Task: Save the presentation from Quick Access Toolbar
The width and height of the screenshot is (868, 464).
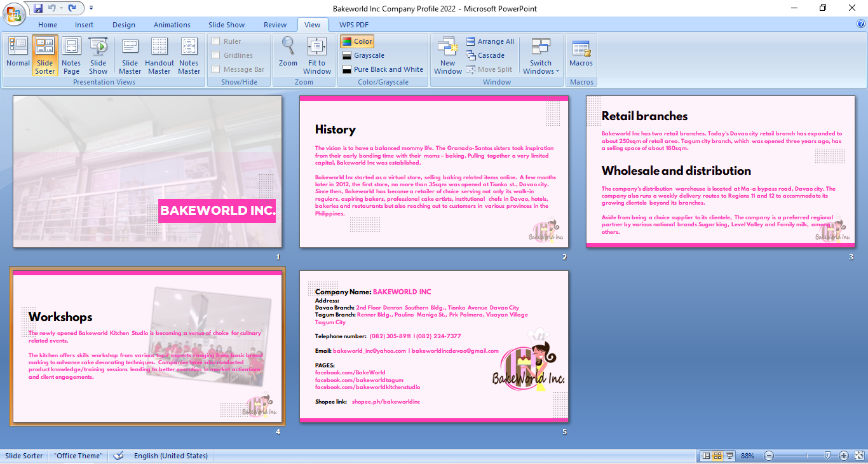Action: point(38,8)
